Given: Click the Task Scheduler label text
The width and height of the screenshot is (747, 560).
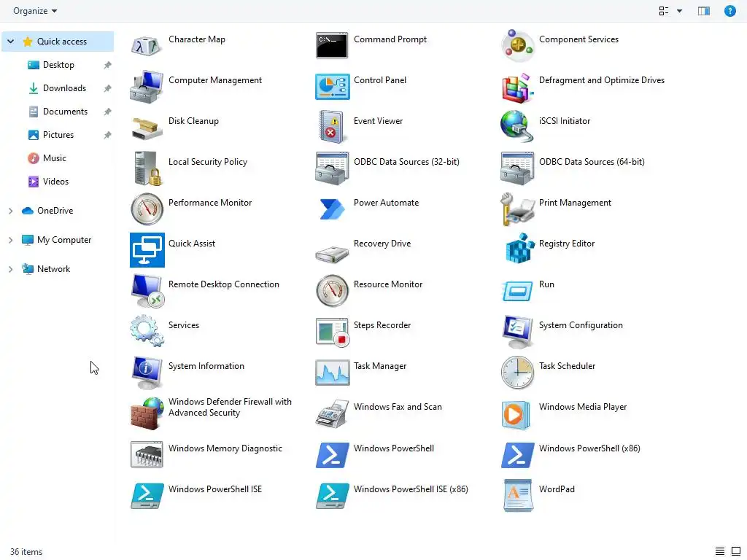Looking at the screenshot, I should (567, 366).
